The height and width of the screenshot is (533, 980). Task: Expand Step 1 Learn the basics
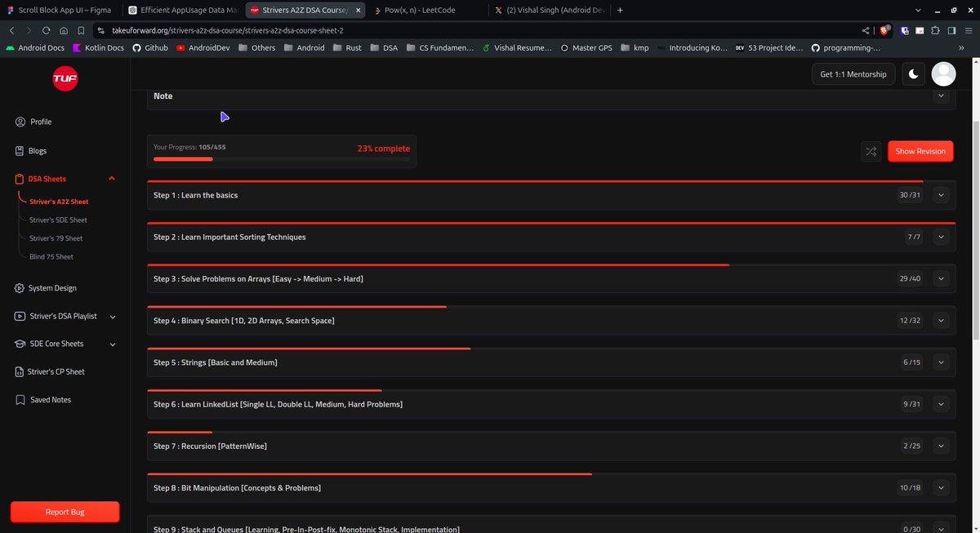coord(942,195)
